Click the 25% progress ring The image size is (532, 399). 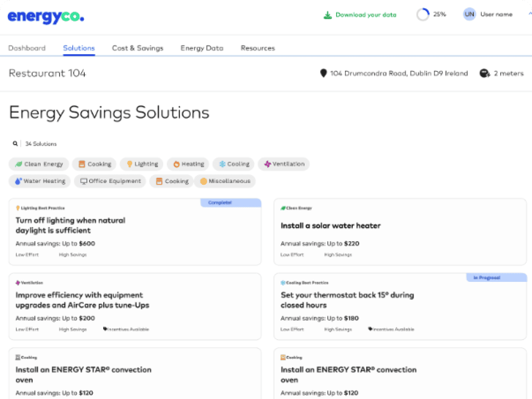coord(423,15)
